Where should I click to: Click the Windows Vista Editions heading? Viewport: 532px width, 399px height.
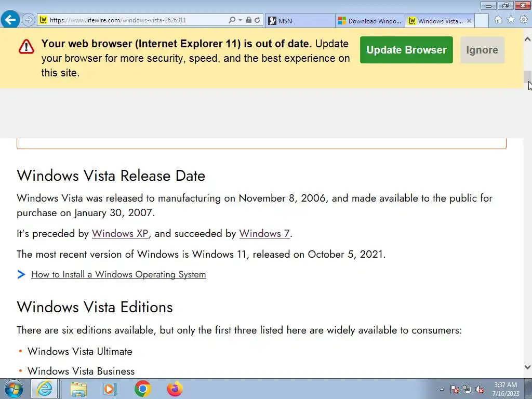95,307
